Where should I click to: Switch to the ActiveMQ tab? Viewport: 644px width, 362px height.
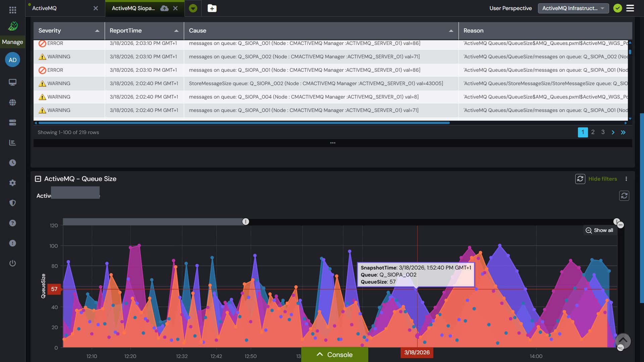point(44,8)
